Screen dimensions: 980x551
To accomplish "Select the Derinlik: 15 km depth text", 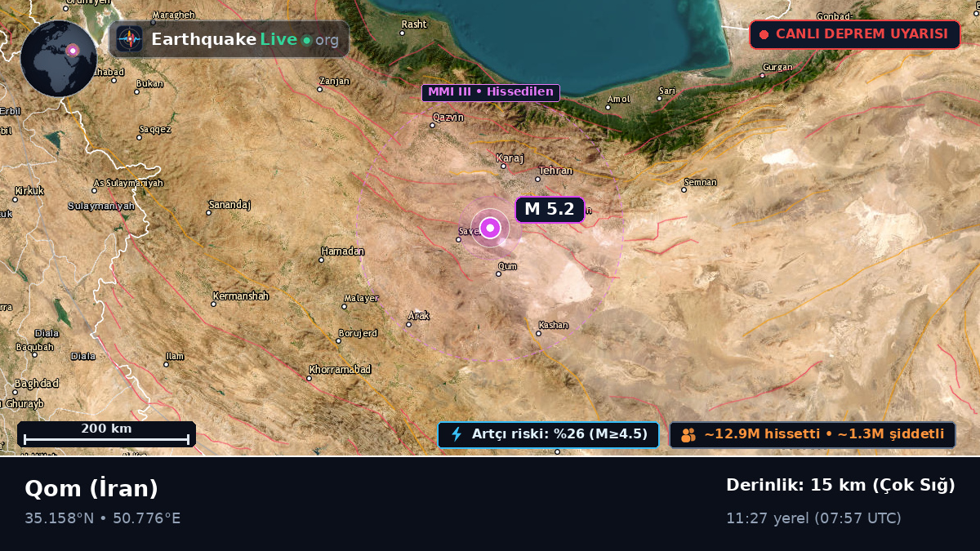I will (x=840, y=485).
